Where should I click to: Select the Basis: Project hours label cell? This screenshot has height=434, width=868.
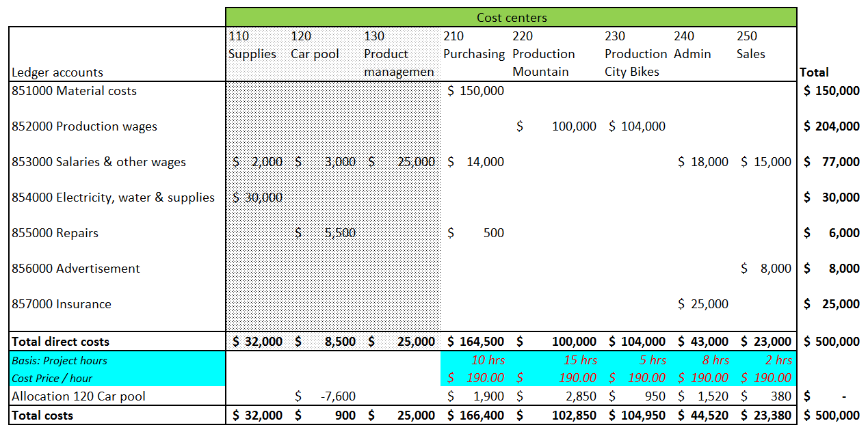pyautogui.click(x=60, y=360)
